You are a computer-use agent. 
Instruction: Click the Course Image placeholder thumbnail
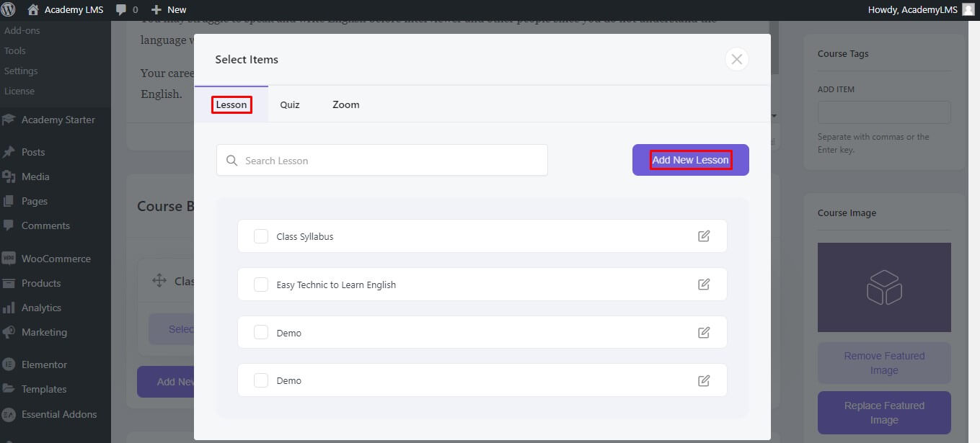point(884,287)
